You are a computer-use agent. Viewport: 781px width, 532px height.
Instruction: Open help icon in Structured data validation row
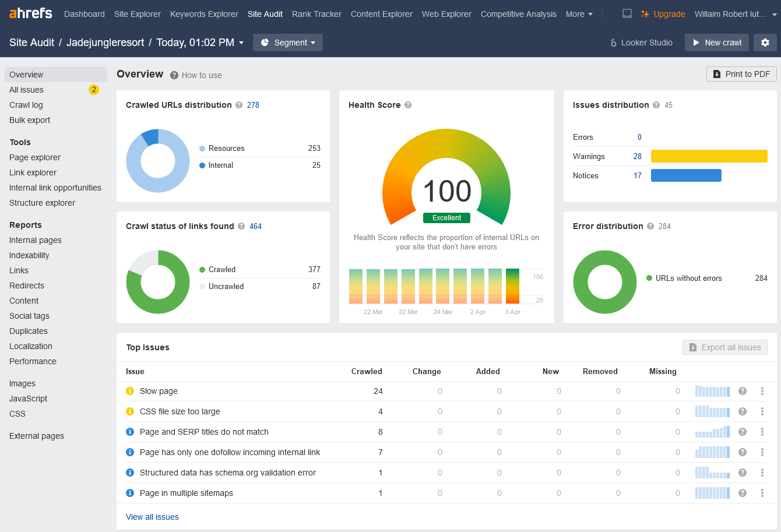(x=743, y=473)
